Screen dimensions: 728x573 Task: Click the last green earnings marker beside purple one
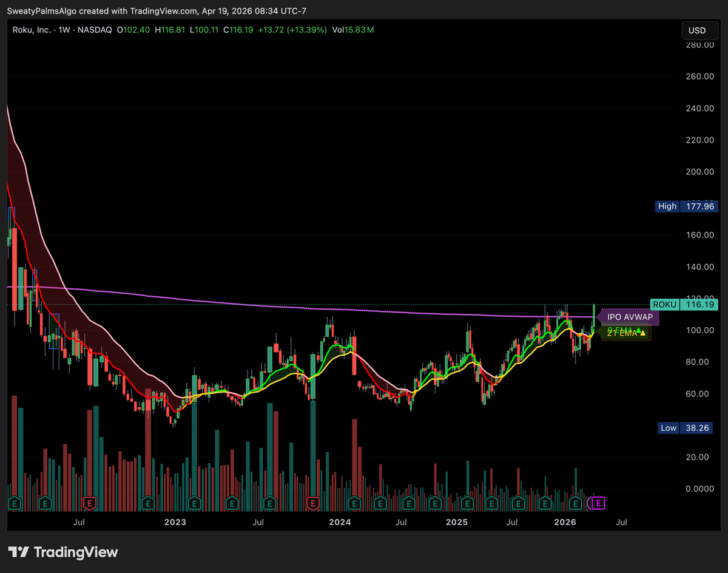click(x=576, y=503)
